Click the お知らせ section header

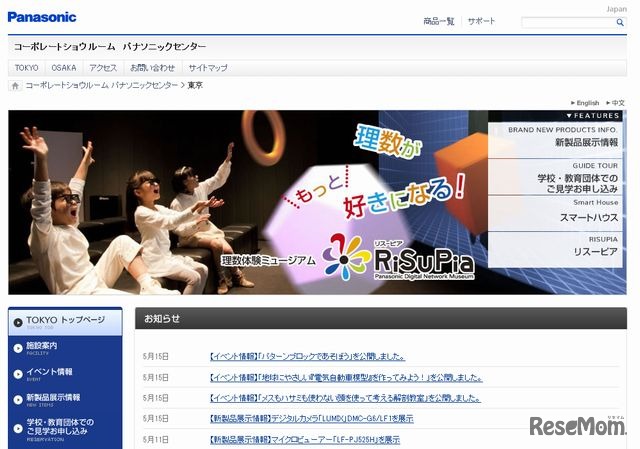coord(381,318)
